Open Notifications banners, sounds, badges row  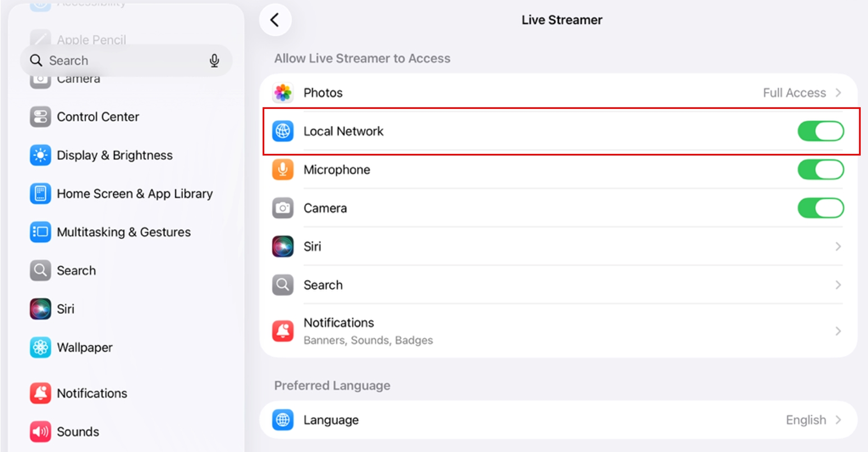point(558,331)
